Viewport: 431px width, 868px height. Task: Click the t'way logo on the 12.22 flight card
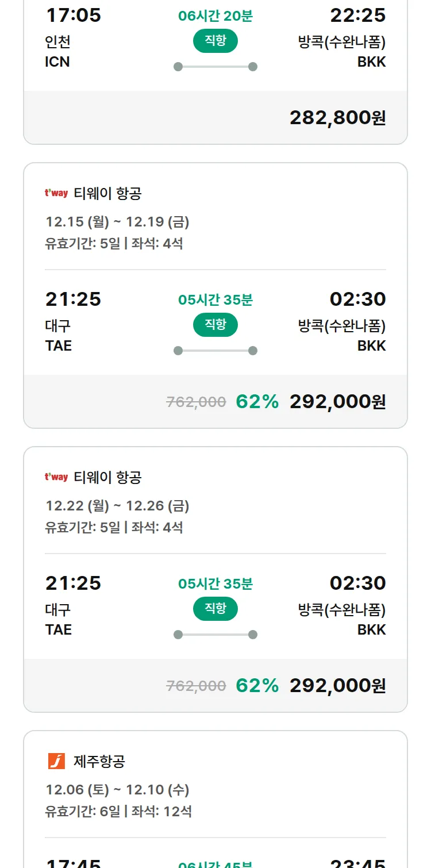pyautogui.click(x=56, y=477)
